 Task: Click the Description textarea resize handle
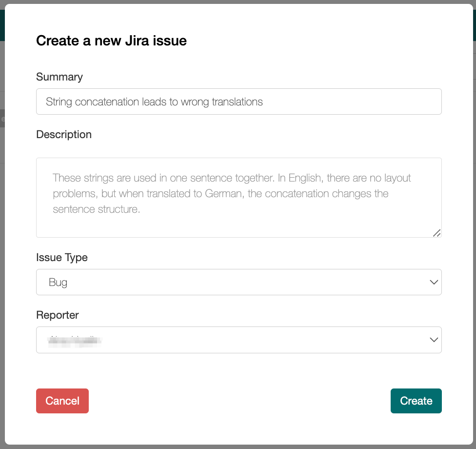pos(437,233)
